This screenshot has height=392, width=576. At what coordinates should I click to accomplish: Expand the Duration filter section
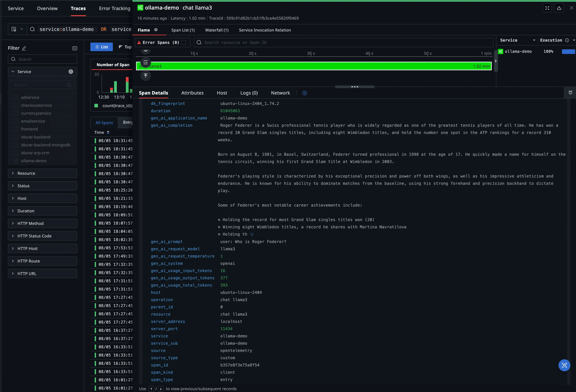(x=42, y=211)
